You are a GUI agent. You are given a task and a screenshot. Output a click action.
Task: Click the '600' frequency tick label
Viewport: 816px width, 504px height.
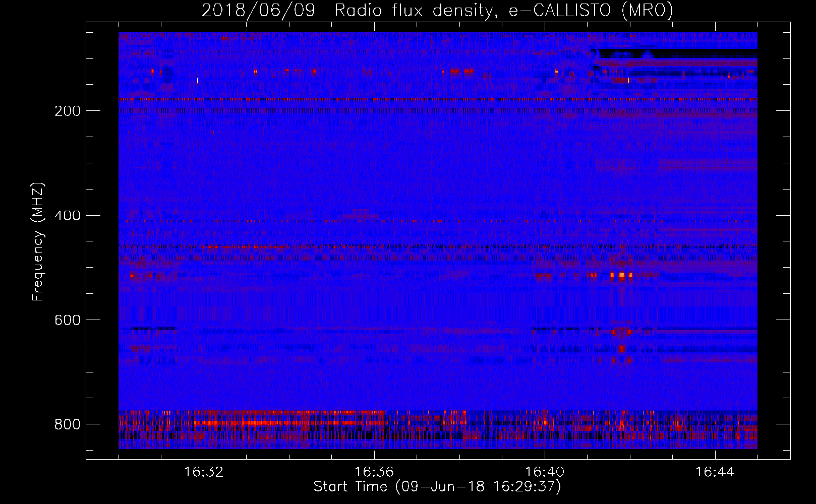pos(68,320)
